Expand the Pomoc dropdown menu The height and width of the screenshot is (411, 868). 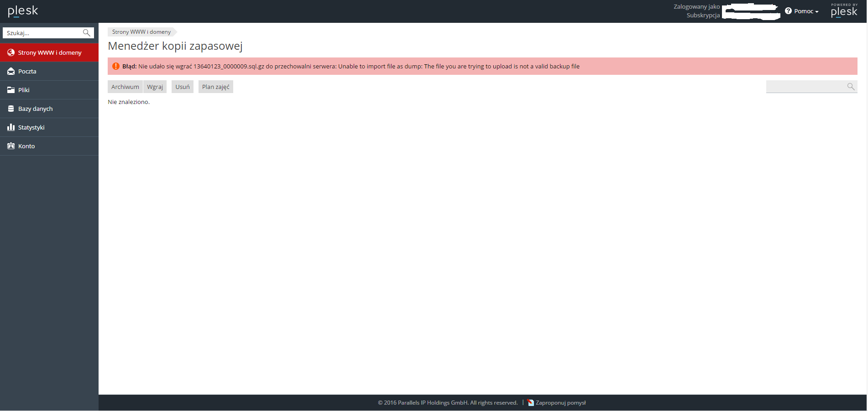coord(806,11)
